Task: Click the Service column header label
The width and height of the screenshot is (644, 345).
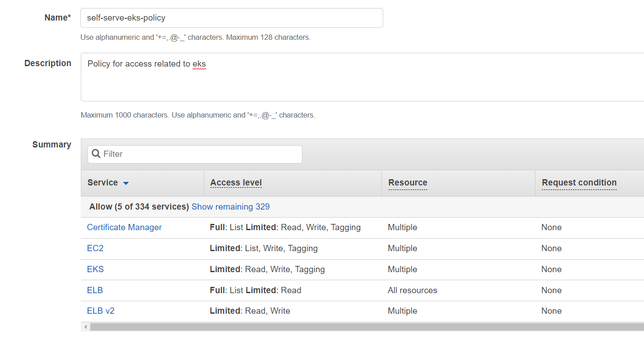Action: point(103,183)
